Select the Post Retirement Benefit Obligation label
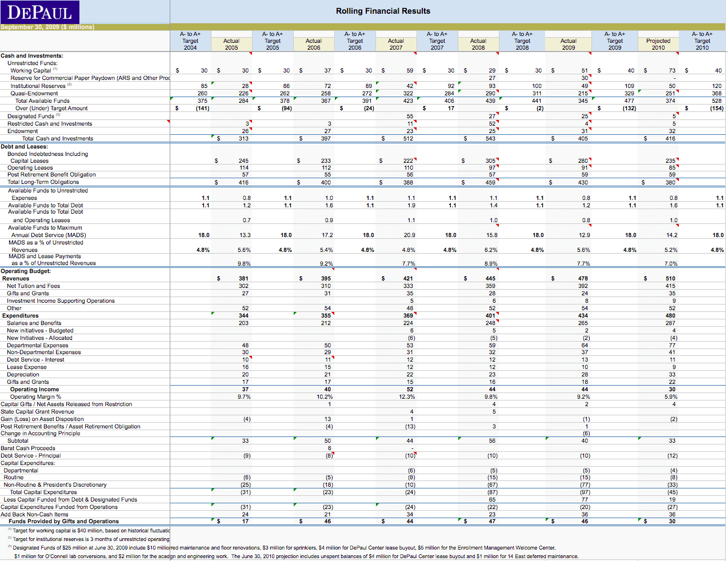The height and width of the screenshot is (561, 728). (51, 175)
